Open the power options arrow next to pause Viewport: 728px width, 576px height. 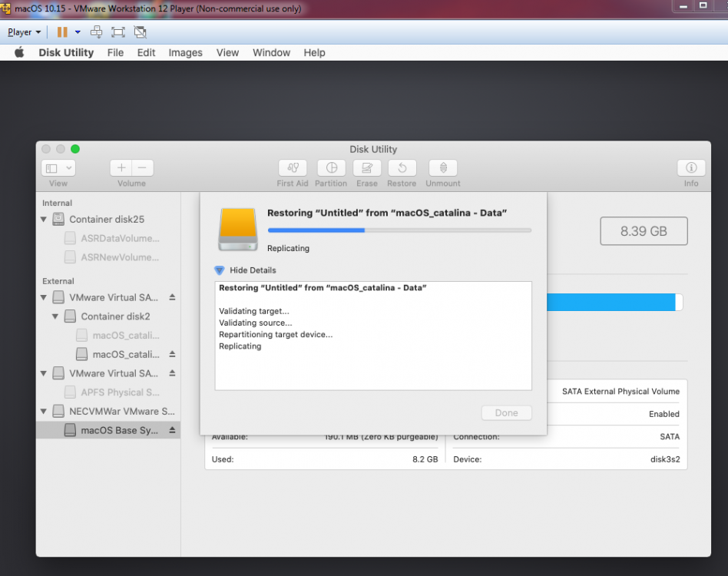pyautogui.click(x=78, y=32)
